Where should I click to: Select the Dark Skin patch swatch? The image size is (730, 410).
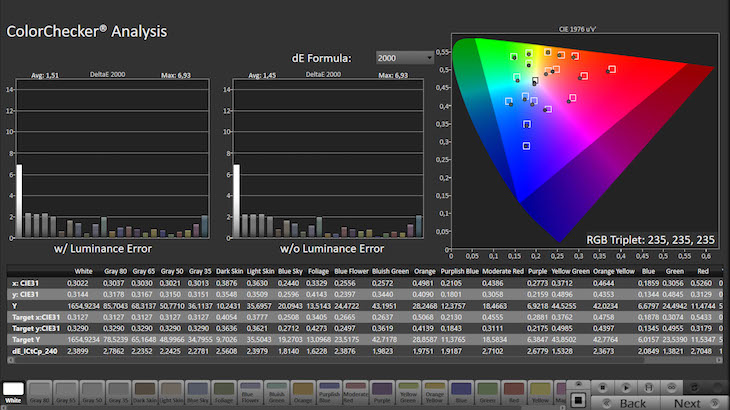point(145,392)
